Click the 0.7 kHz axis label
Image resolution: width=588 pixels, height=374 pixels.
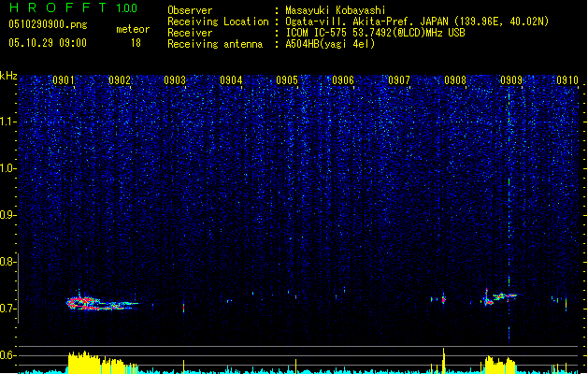tap(8, 309)
